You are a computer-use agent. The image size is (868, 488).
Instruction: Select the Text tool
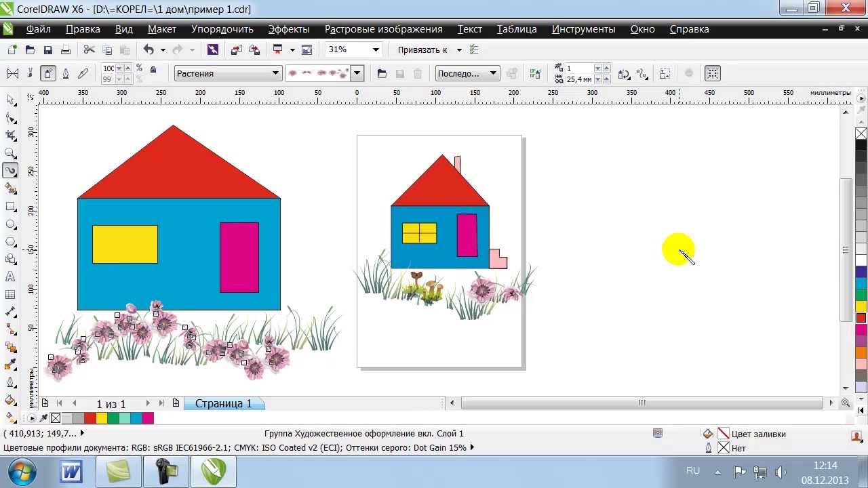(x=10, y=277)
